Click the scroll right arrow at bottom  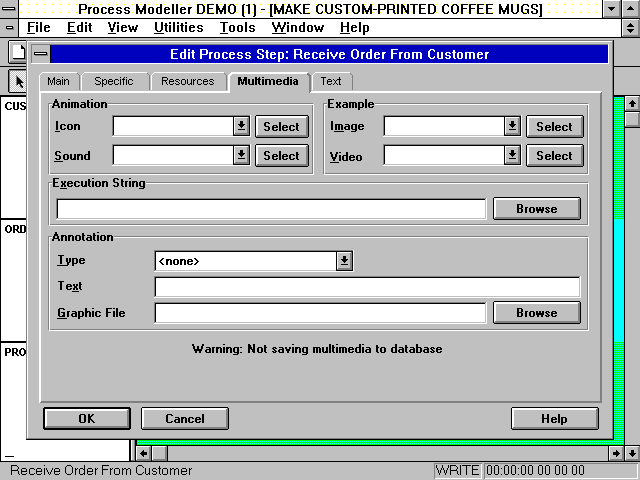[x=615, y=453]
